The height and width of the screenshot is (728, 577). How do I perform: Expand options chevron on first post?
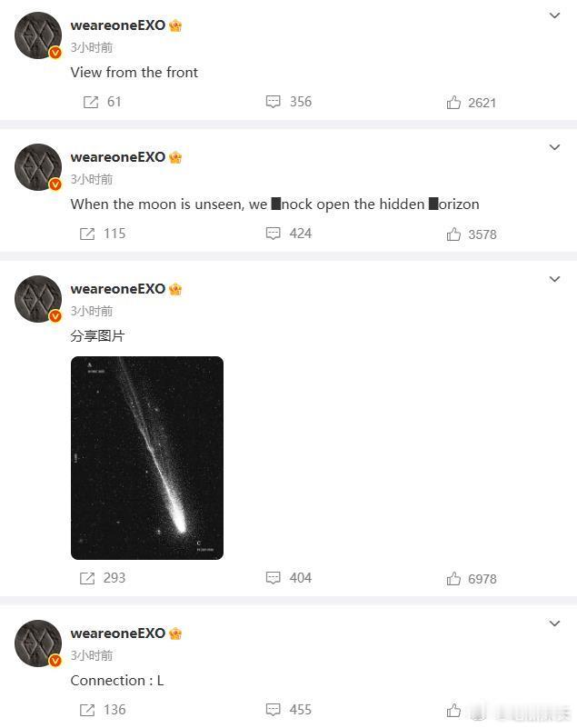(x=554, y=15)
